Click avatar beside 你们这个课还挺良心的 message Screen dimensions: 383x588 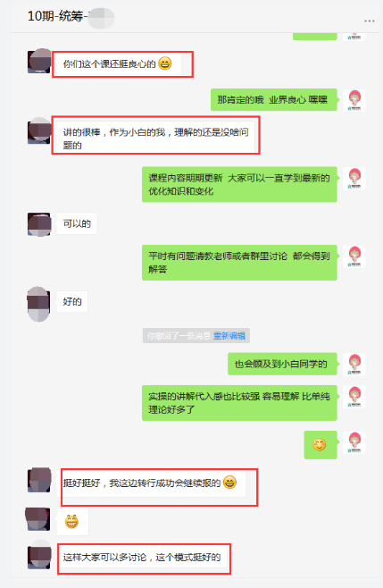pos(39,61)
